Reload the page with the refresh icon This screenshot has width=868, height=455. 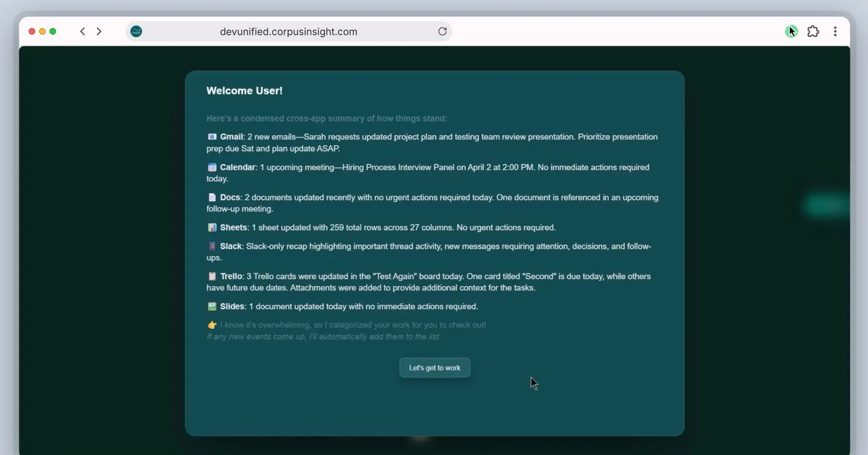(x=442, y=31)
